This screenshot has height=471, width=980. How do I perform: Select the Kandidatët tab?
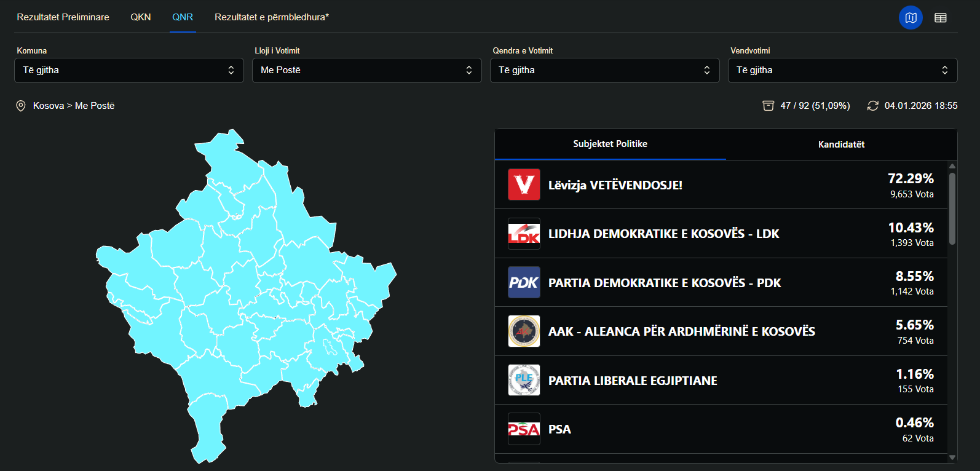(x=841, y=144)
